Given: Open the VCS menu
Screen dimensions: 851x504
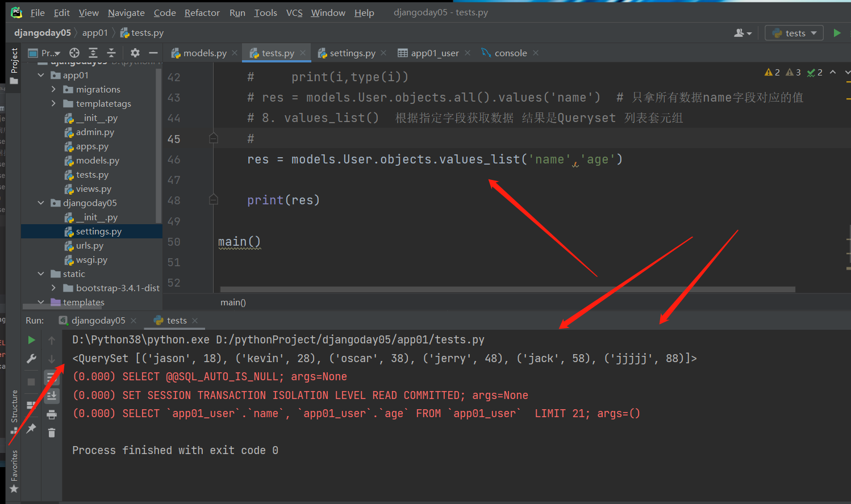Looking at the screenshot, I should click(294, 12).
